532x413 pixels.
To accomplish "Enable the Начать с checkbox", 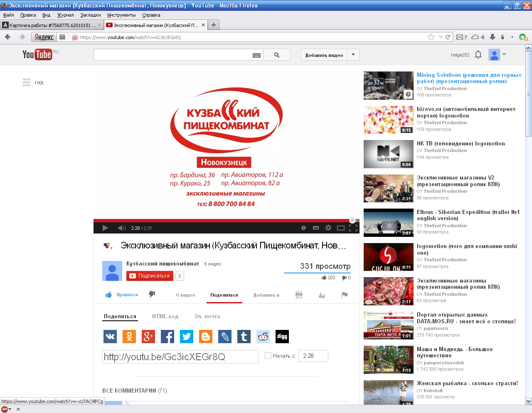I will pyautogui.click(x=268, y=356).
